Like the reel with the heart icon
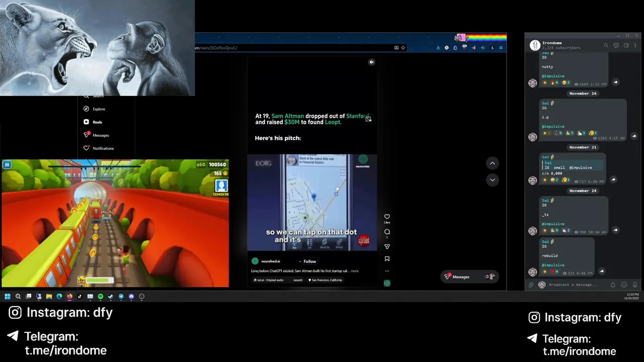Screen dimensions: 644x362 point(387,217)
